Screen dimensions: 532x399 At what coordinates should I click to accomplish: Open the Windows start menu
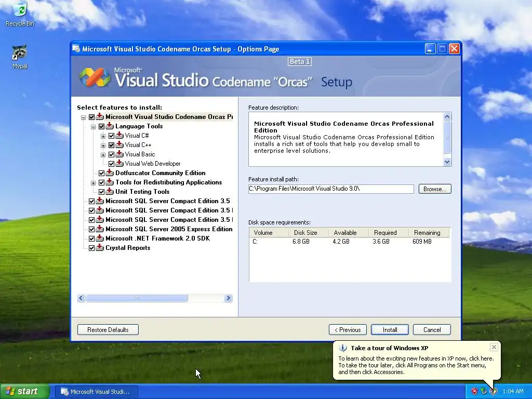[x=24, y=392]
